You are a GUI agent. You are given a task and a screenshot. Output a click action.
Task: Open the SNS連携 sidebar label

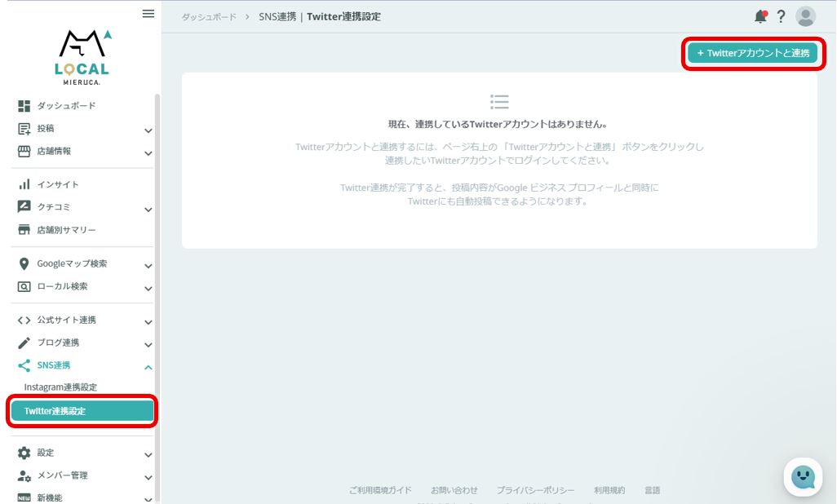[x=53, y=365]
